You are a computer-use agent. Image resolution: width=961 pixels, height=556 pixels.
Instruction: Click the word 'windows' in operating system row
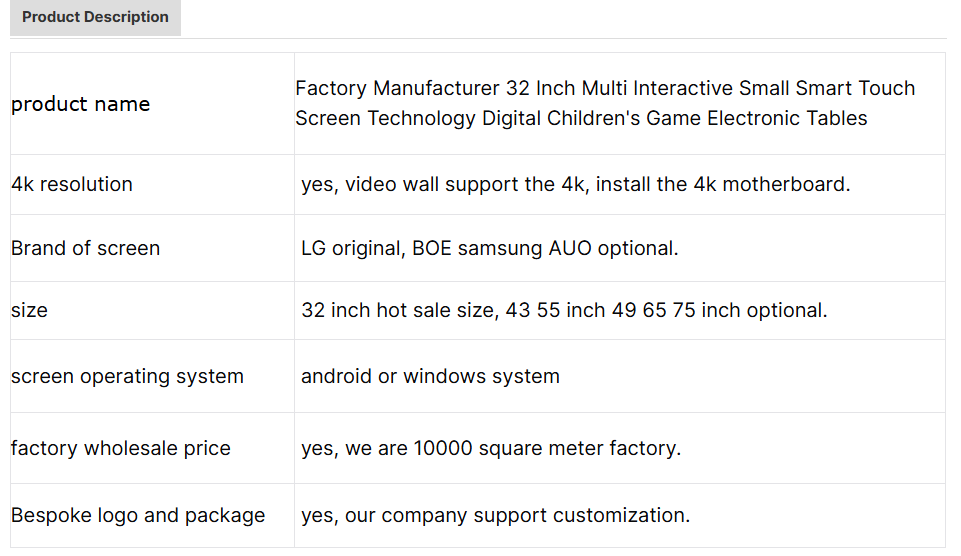(x=445, y=376)
